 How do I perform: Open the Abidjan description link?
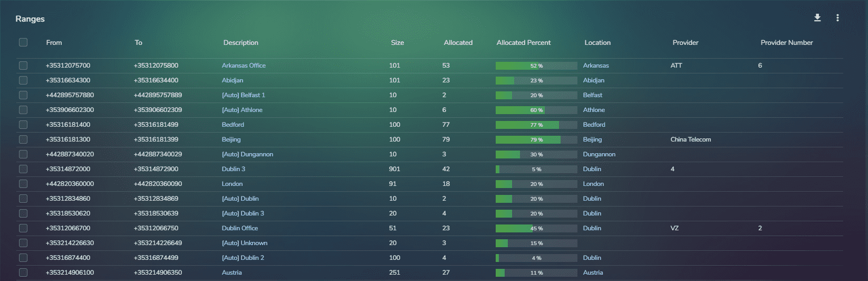[233, 80]
